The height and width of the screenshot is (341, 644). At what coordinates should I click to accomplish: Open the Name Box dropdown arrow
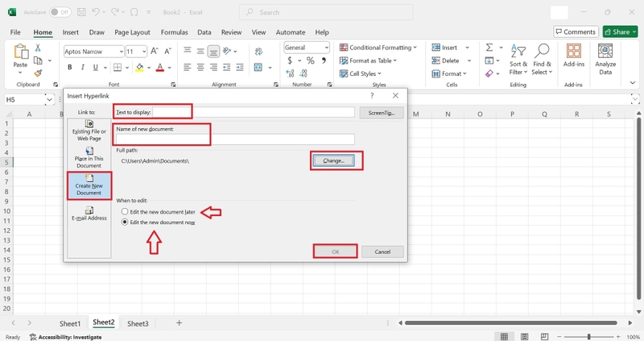point(49,99)
